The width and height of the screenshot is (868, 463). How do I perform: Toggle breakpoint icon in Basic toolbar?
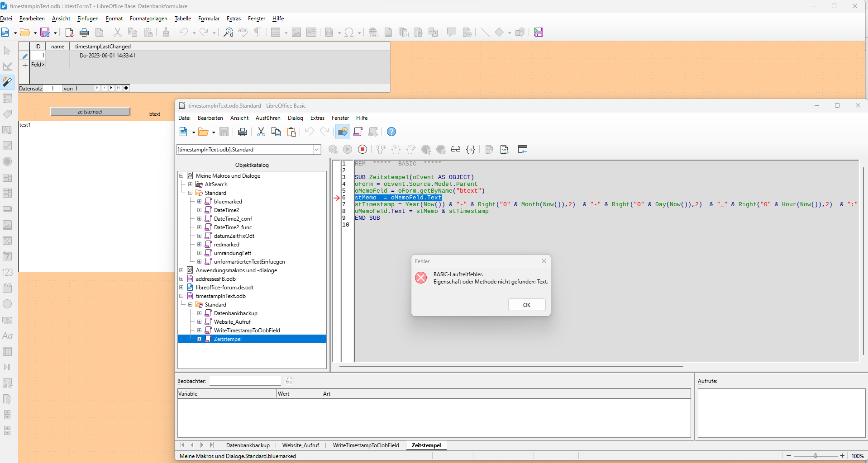coord(426,150)
